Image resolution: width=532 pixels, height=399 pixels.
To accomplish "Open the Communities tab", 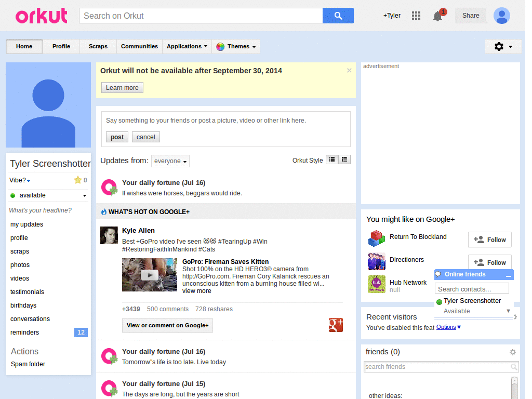I will [139, 46].
